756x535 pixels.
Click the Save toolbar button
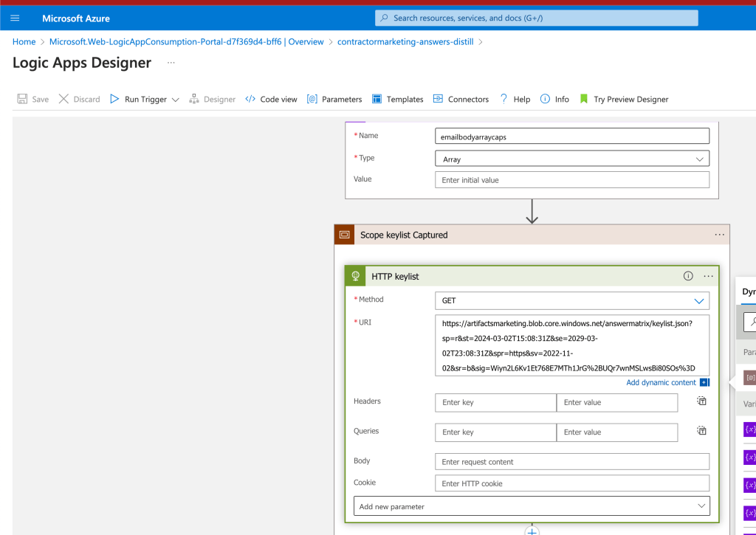32,100
